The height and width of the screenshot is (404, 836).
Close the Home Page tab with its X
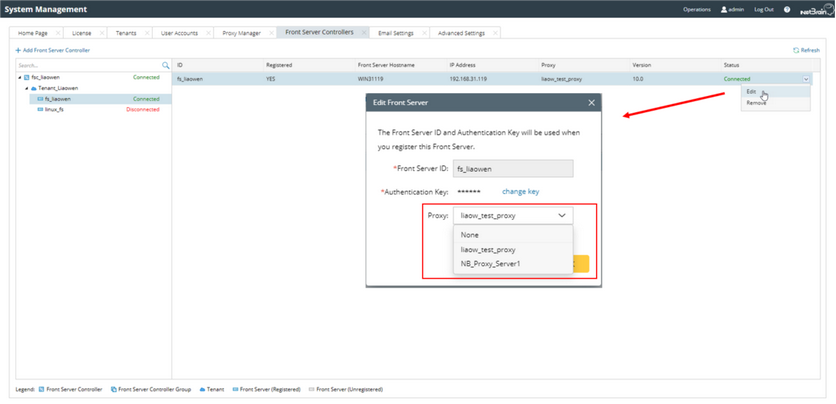tap(58, 33)
